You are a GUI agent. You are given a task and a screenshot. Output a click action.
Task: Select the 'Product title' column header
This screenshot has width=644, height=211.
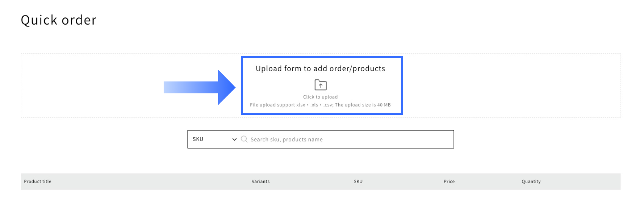click(x=38, y=182)
